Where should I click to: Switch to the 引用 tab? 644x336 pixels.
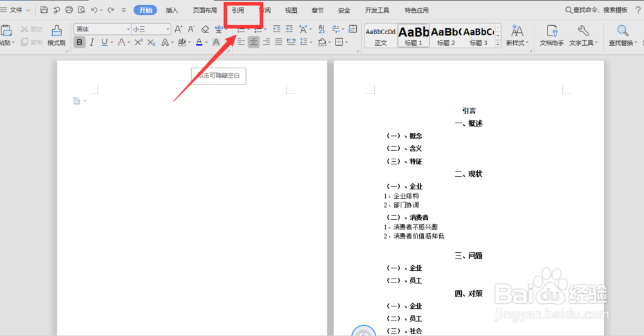click(x=238, y=10)
